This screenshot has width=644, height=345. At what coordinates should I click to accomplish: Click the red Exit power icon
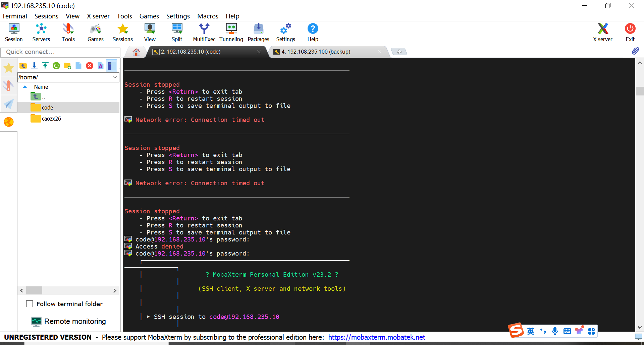coord(630,32)
